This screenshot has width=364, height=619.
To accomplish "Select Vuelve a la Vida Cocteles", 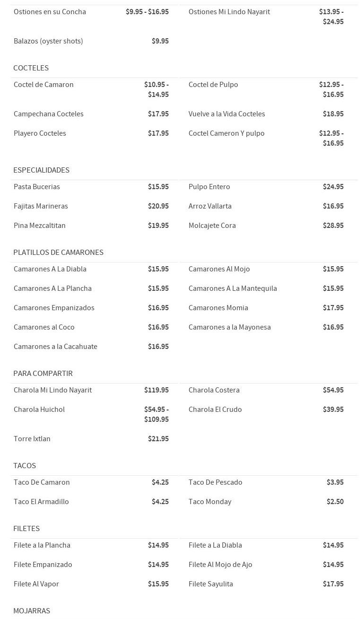I will point(226,114).
